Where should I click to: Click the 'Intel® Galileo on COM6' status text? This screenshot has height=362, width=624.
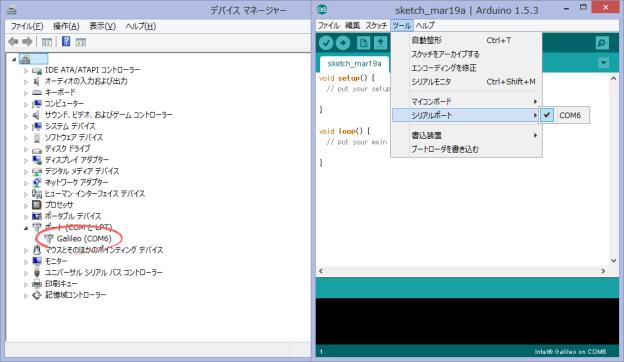[570, 352]
